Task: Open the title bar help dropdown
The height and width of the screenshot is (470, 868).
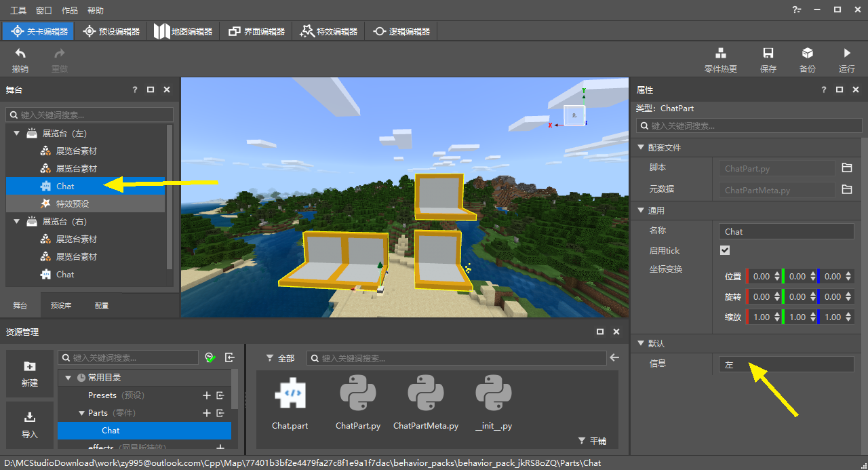Action: (797, 9)
